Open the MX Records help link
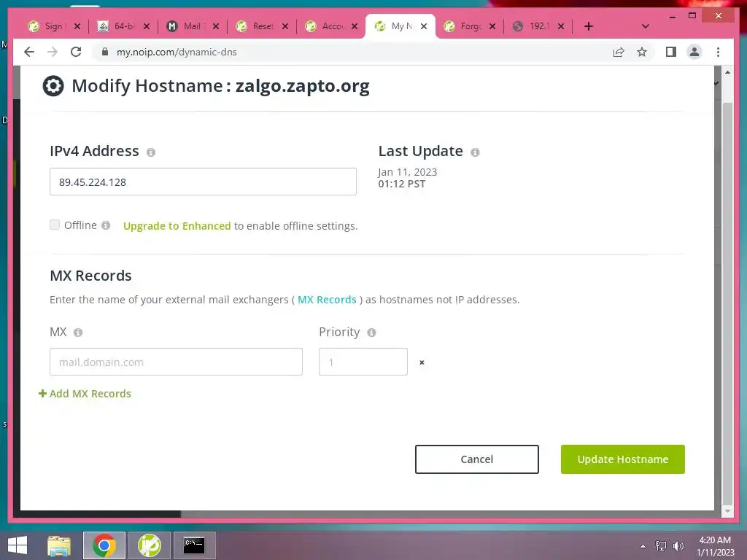 [327, 300]
